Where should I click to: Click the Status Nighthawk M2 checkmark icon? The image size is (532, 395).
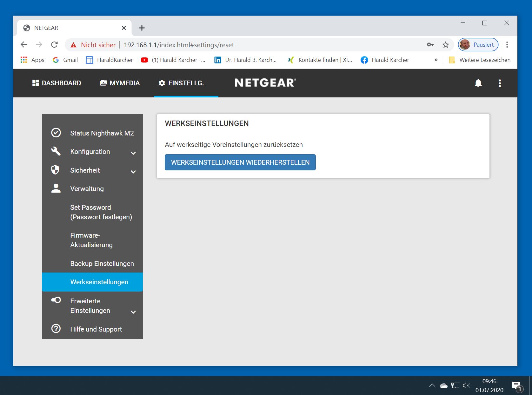point(56,133)
